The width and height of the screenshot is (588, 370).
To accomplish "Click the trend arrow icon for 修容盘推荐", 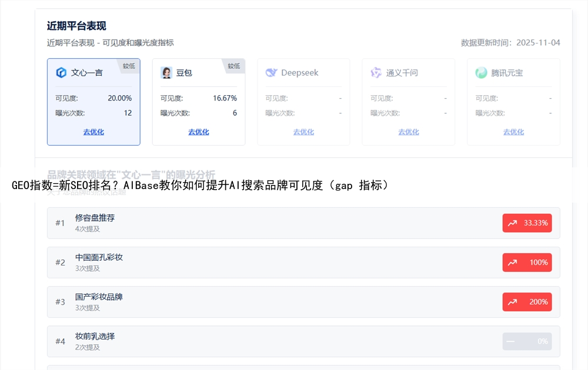I will 512,223.
